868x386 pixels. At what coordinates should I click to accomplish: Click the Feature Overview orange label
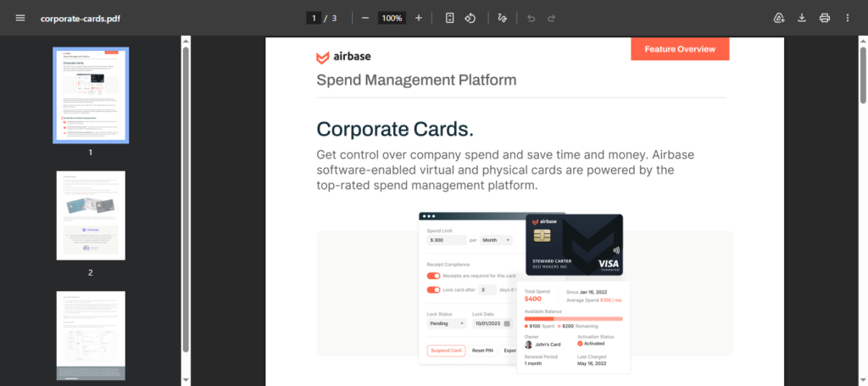680,48
